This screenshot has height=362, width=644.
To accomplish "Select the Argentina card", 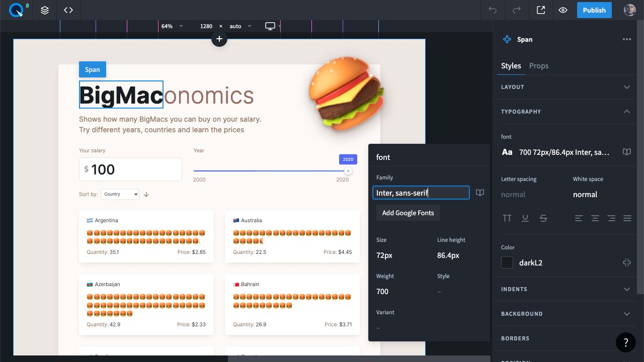I will click(x=146, y=236).
